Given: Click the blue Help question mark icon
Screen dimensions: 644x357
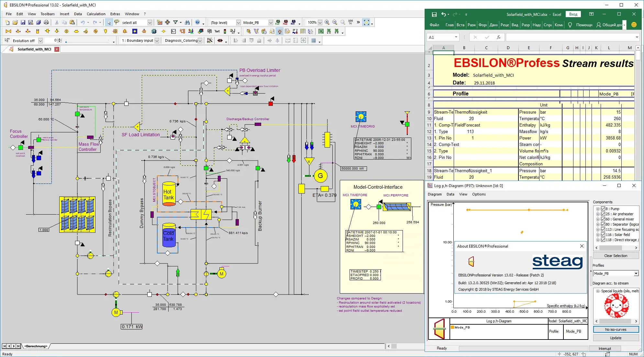Looking at the screenshot, I should tap(197, 22).
